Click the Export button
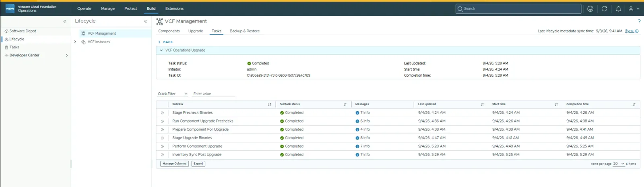The height and width of the screenshot is (187, 644). [x=198, y=164]
